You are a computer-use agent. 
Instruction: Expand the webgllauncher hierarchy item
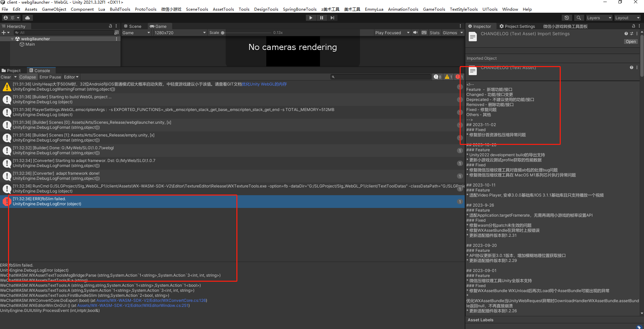coord(12,39)
